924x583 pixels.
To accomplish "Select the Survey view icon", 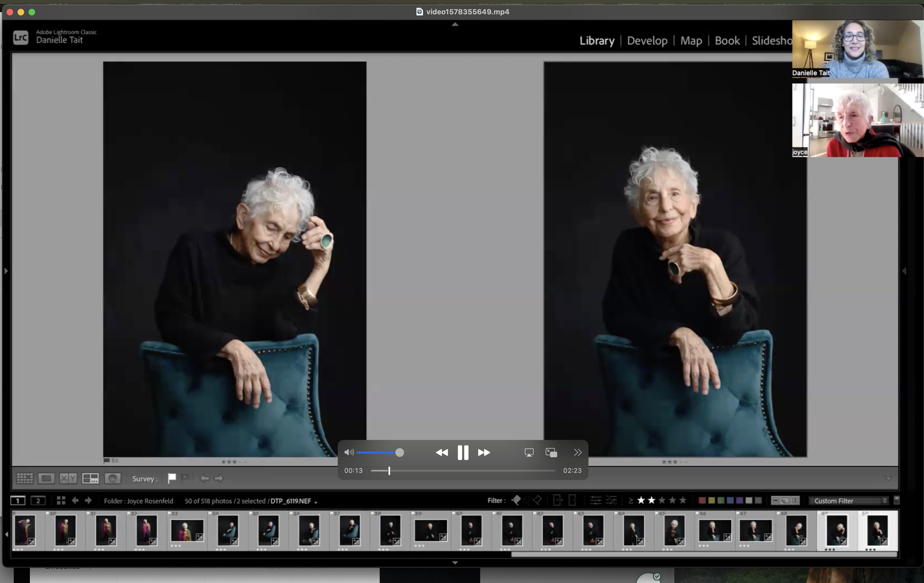I will click(x=91, y=478).
